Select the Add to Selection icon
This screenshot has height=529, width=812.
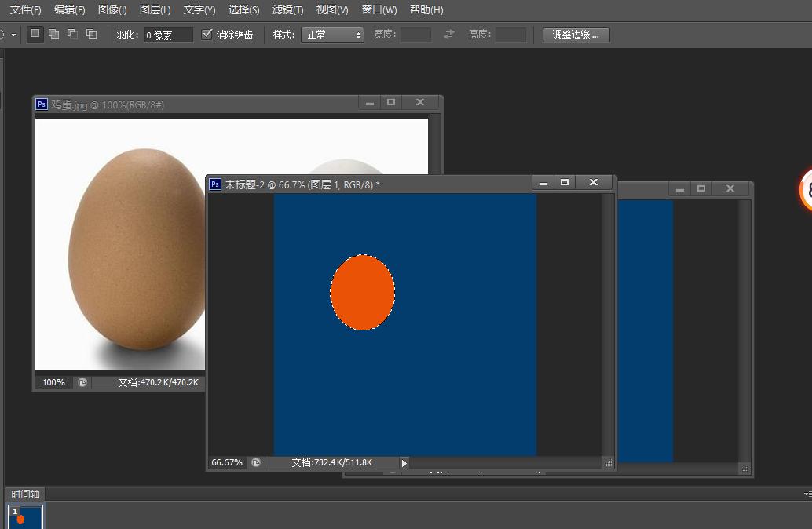click(x=55, y=35)
